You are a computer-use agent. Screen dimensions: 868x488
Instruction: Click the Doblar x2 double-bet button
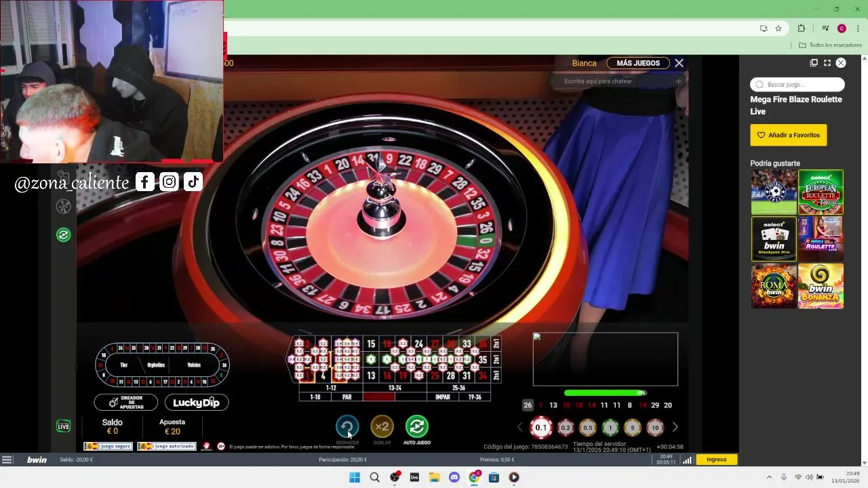[382, 426]
